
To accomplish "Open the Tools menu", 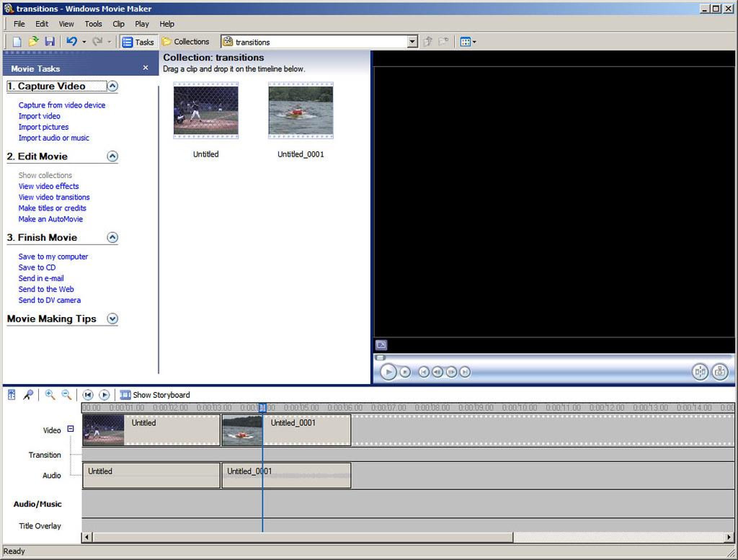I will click(93, 23).
